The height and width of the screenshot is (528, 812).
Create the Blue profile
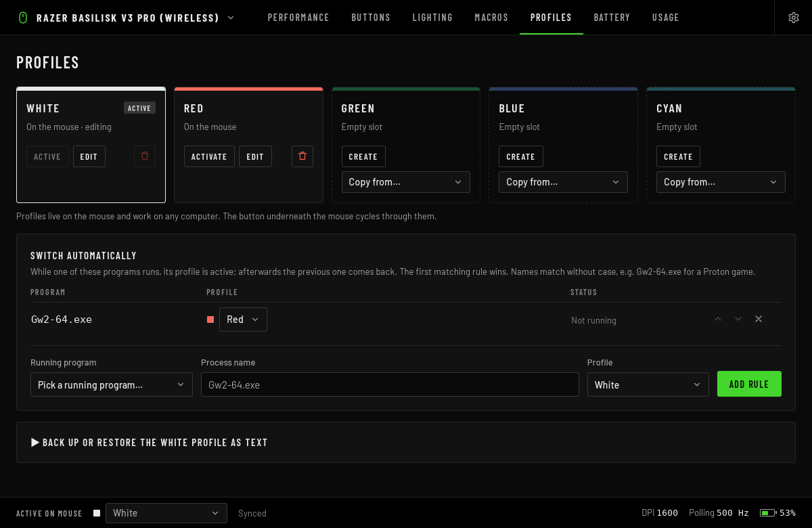point(521,156)
